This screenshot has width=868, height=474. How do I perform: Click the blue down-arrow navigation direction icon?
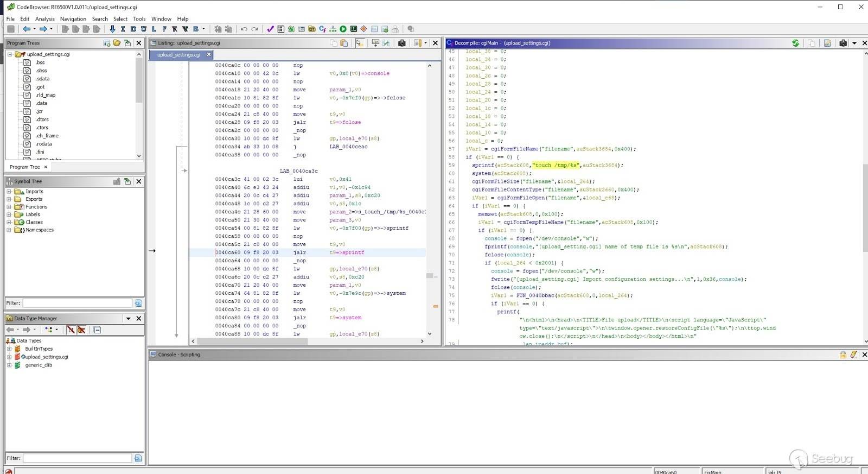(x=112, y=29)
